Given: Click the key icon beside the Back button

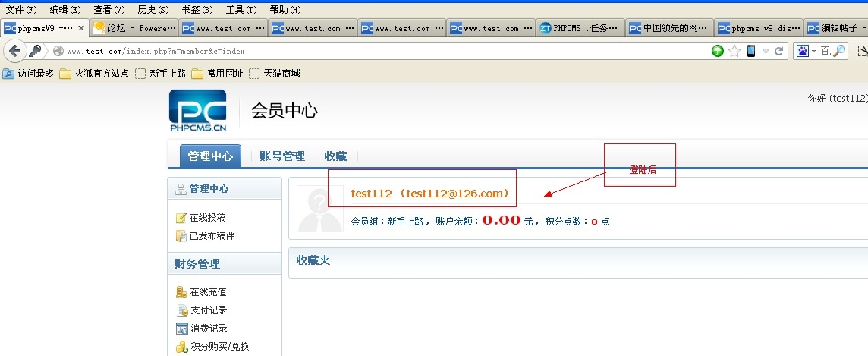Looking at the screenshot, I should [35, 51].
